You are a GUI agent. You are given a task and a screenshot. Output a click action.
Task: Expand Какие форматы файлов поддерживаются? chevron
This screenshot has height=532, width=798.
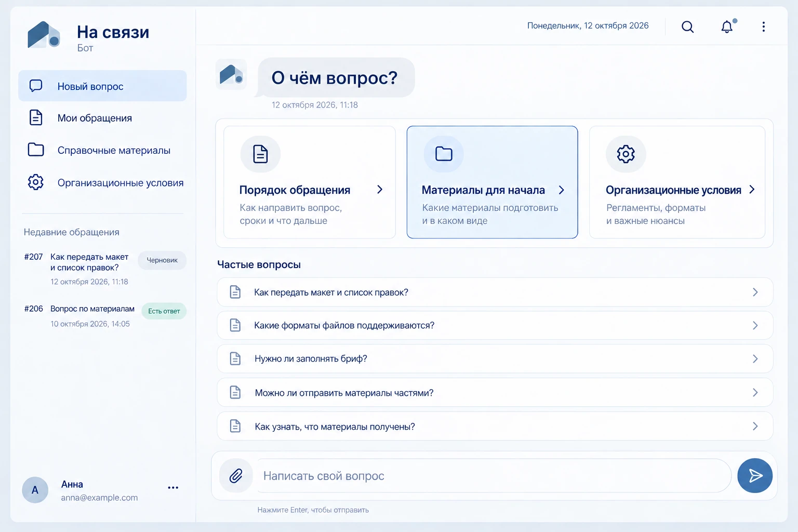755,326
